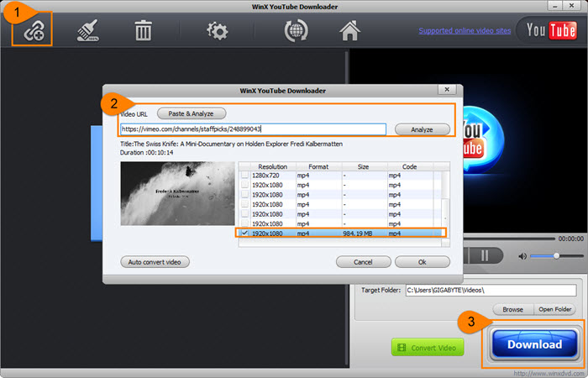This screenshot has width=588, height=378.
Task: Click the Delete trash can icon
Action: (x=143, y=30)
